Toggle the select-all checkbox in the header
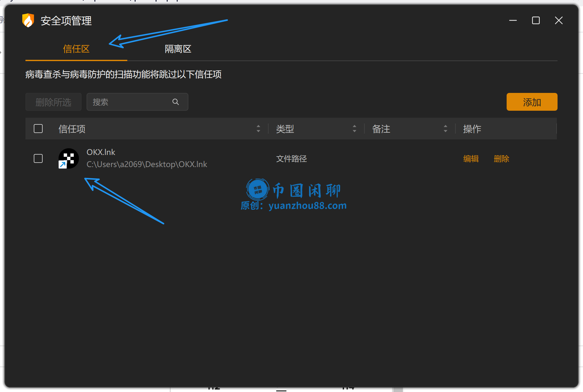 pyautogui.click(x=38, y=129)
